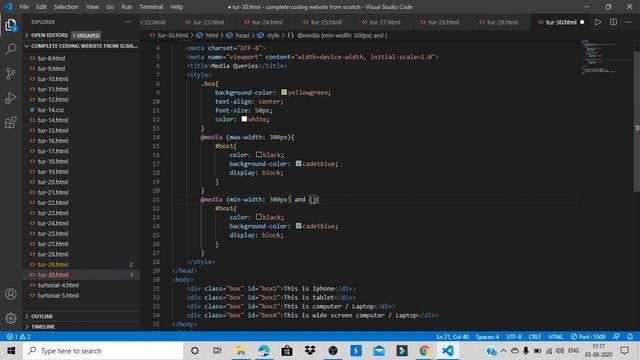This screenshot has width=640, height=360.
Task: Split the editor to the right
Action: tap(613, 22)
